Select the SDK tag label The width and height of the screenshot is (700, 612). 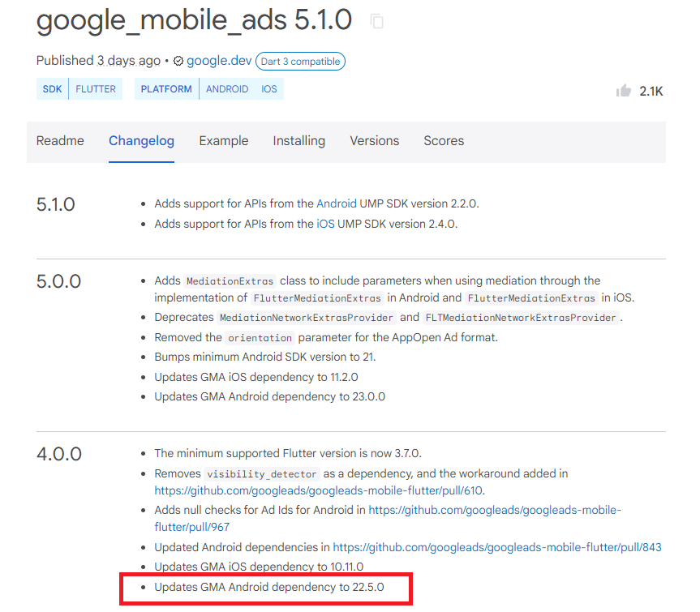tap(52, 89)
